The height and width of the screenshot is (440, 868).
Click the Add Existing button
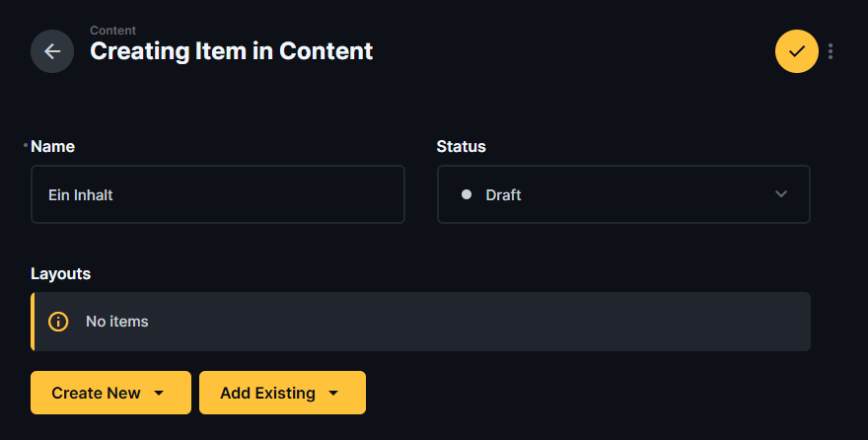pyautogui.click(x=268, y=393)
